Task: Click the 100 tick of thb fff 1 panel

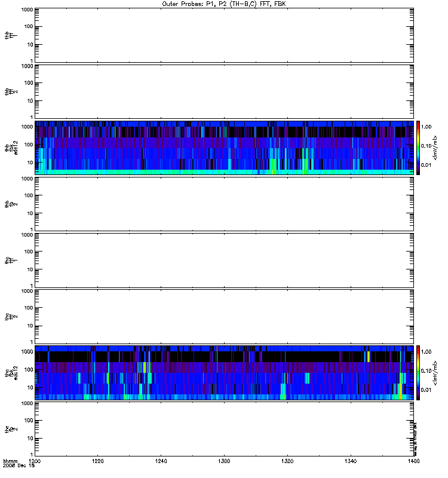Action: 29,27
